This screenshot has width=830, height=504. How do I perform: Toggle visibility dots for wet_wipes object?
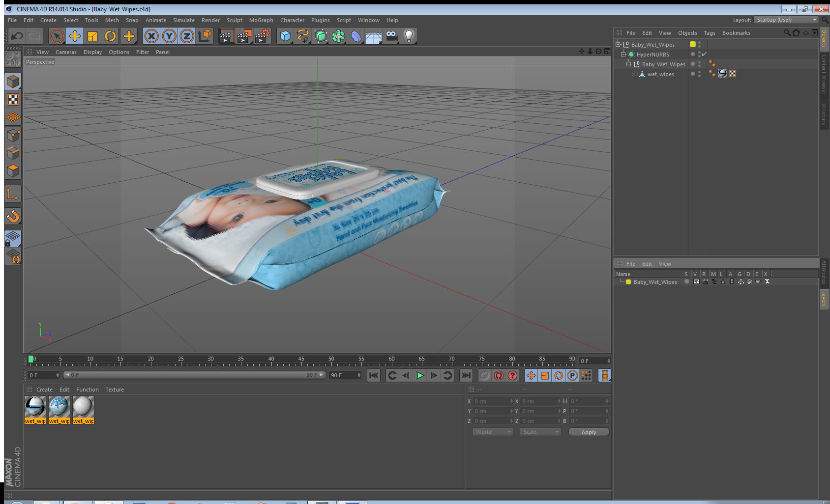[699, 74]
